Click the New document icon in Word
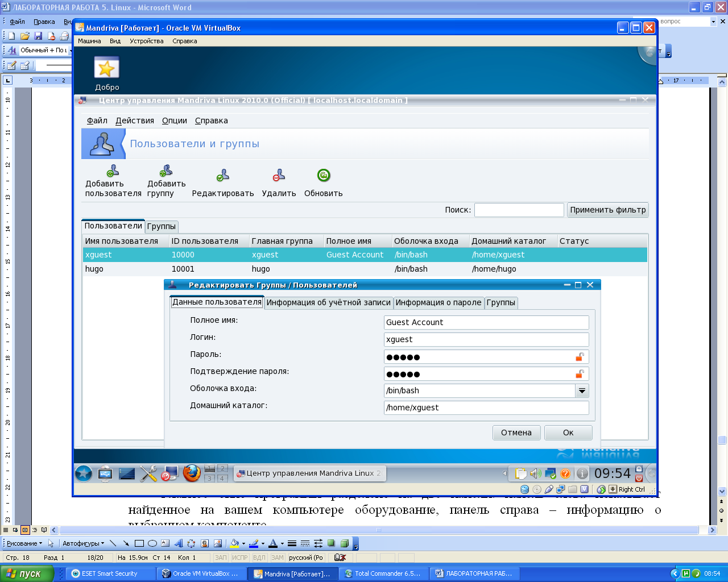Screen dimensions: 728x582 pos(12,36)
